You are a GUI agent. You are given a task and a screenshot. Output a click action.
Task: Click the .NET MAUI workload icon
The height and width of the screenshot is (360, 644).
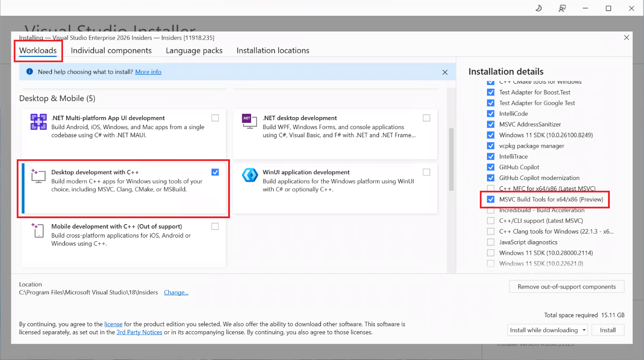[x=38, y=121]
